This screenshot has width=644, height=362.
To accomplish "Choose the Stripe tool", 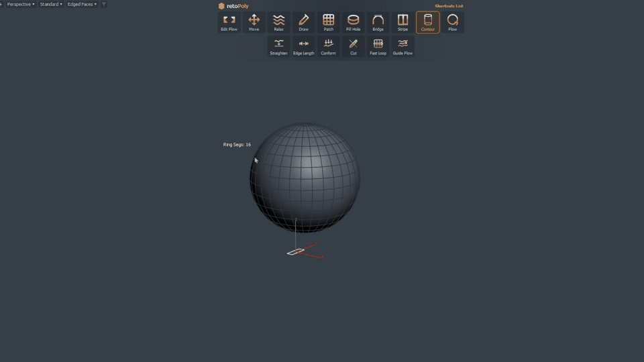I will coord(403,23).
